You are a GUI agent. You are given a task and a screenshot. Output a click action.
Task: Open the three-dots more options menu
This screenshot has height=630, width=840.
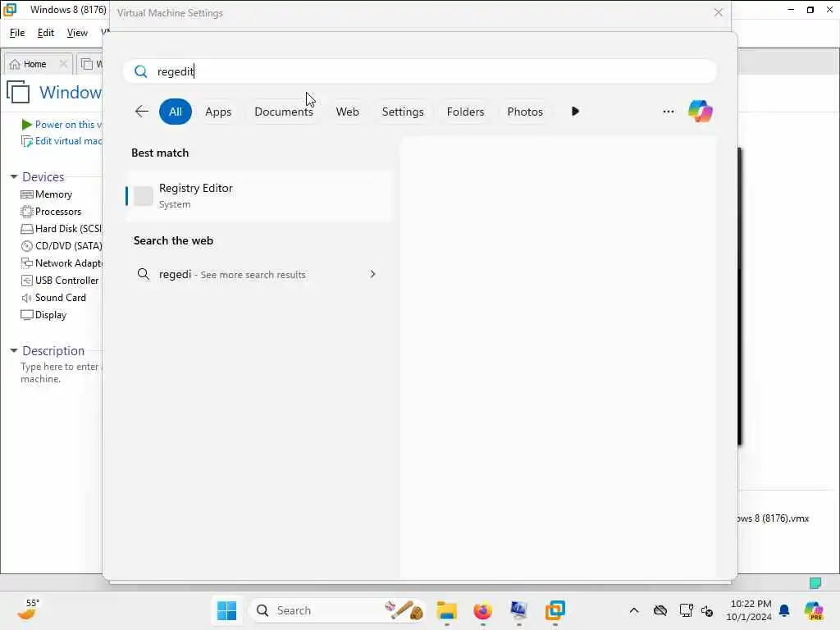click(668, 112)
